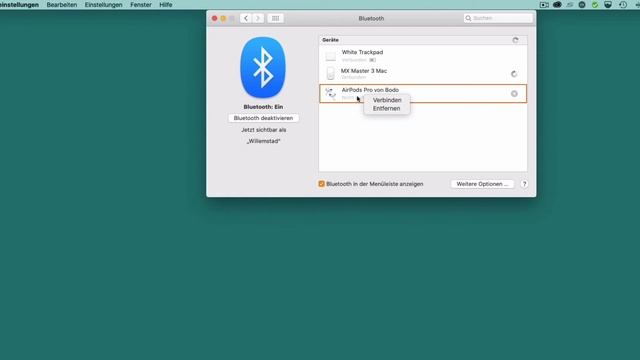Click the MX Master 3 Mac mouse icon
Viewport: 640px width, 360px height.
pos(331,73)
